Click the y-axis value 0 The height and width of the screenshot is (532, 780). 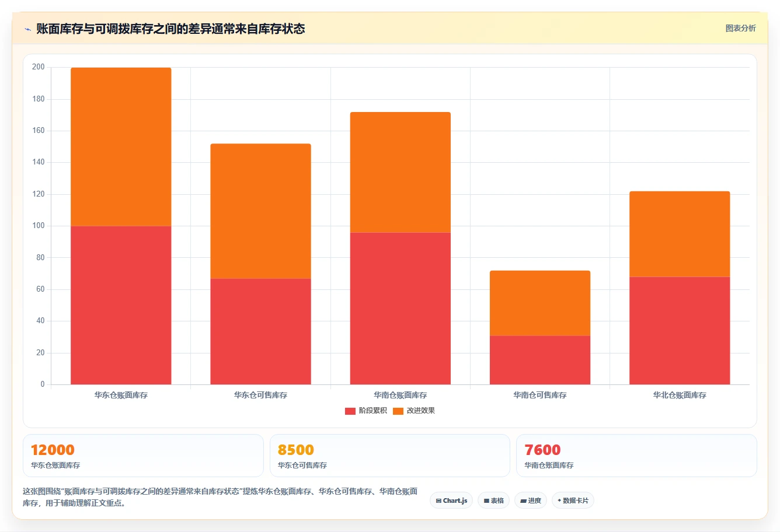pyautogui.click(x=43, y=384)
